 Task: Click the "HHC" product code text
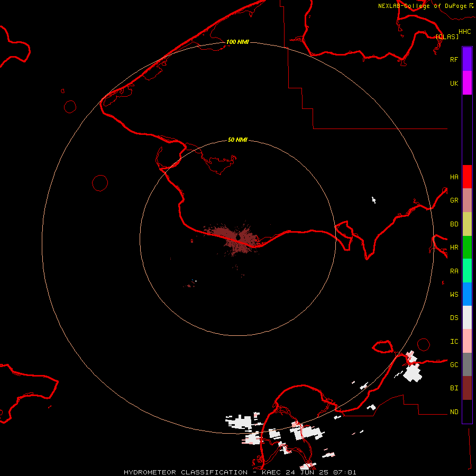[x=464, y=32]
